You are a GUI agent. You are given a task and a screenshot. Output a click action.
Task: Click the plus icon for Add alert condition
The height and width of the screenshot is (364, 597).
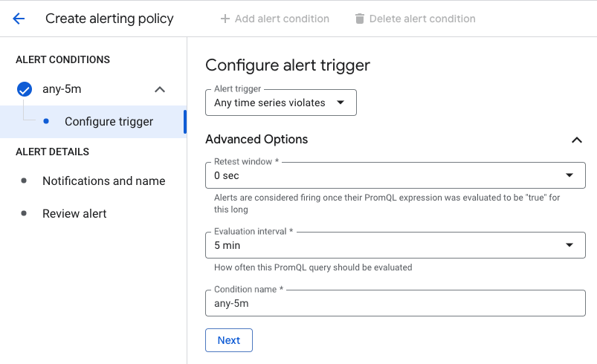point(225,19)
